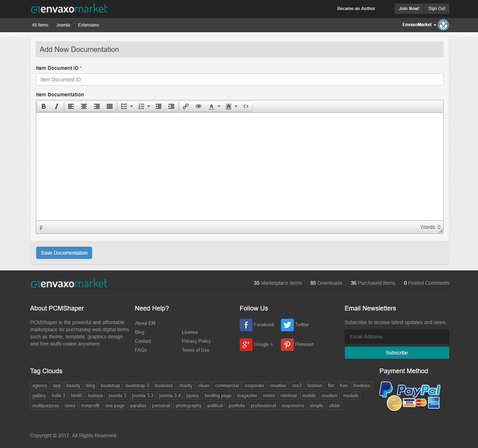Click Join Now! button
Screen dimensions: 478x448
coord(409,9)
